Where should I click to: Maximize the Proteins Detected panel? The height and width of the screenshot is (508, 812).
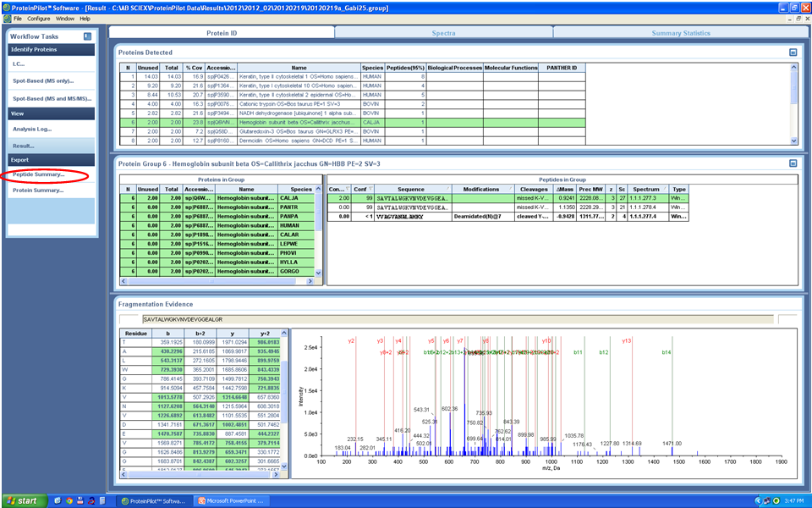(x=793, y=52)
